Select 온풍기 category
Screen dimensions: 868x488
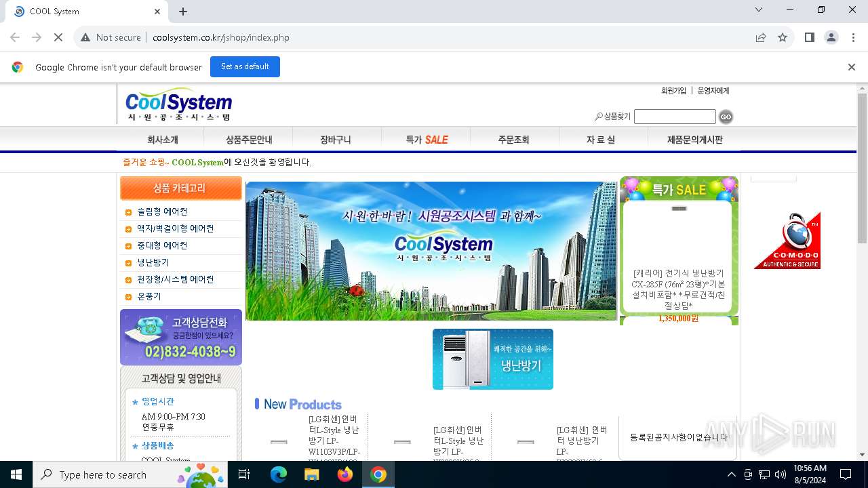tap(149, 296)
